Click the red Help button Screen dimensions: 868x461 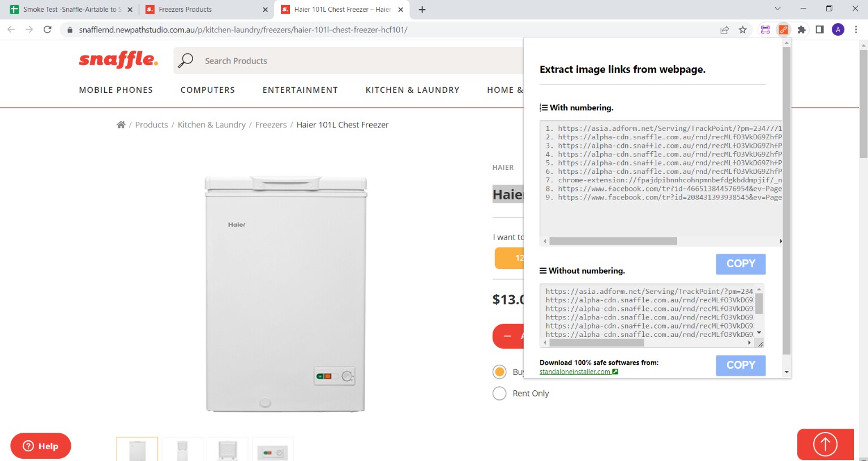[x=40, y=446]
